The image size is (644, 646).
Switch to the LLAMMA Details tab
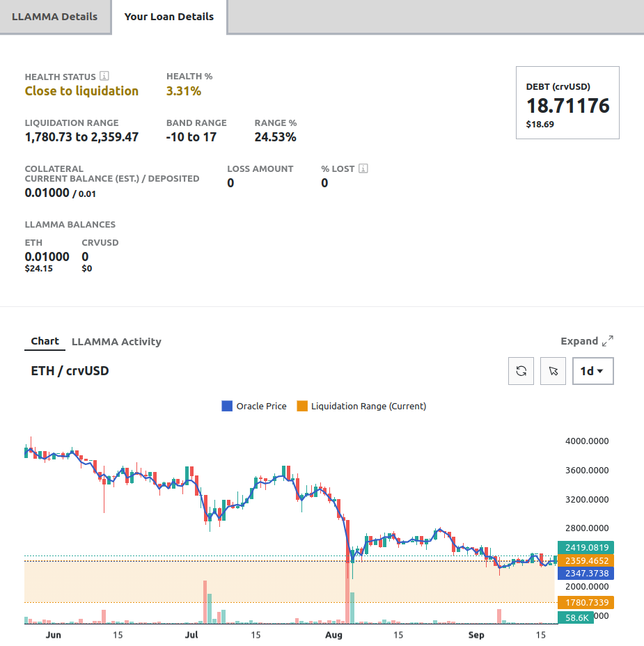(56, 16)
